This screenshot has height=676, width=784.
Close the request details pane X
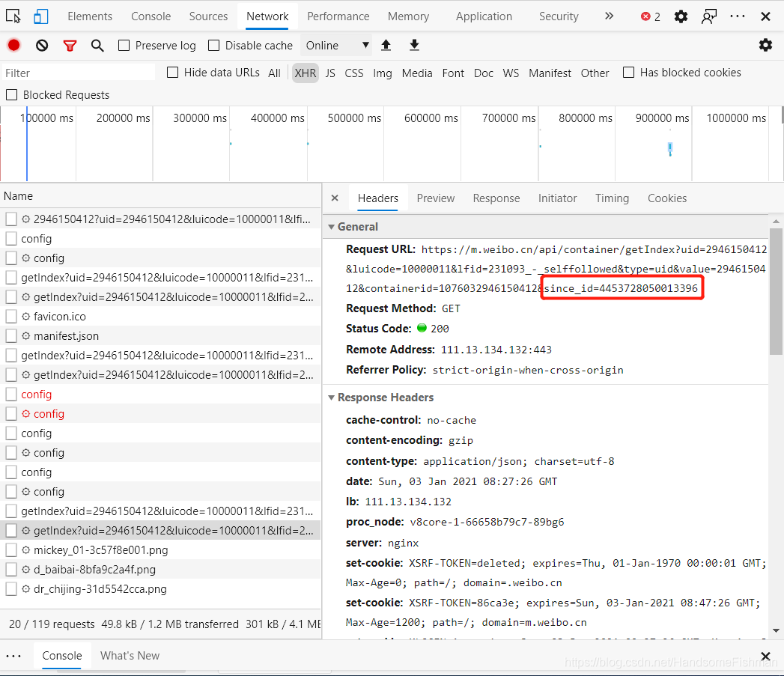tap(335, 198)
